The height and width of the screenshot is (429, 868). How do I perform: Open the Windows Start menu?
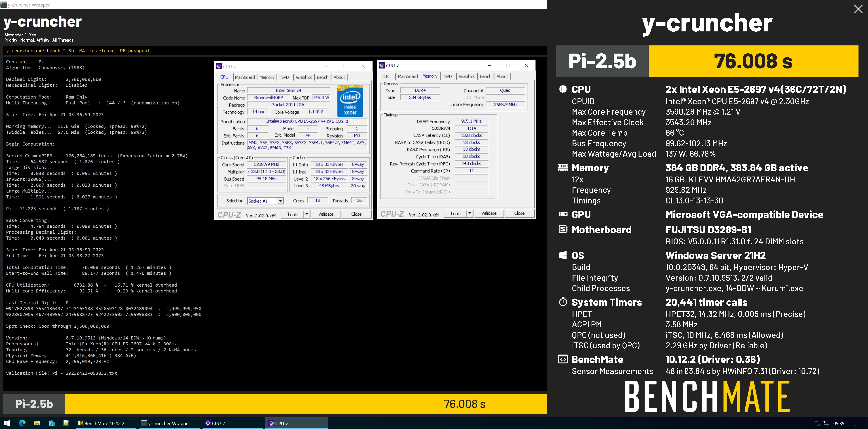click(7, 423)
